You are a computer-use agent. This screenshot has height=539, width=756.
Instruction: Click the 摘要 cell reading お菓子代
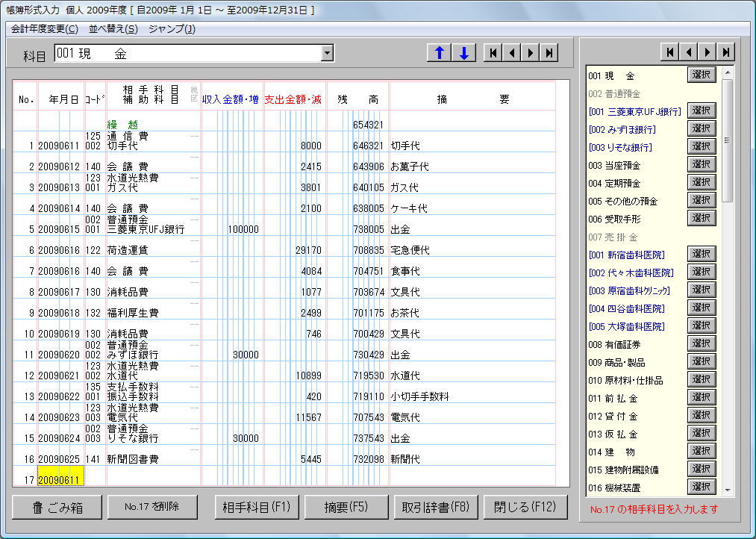tap(410, 166)
